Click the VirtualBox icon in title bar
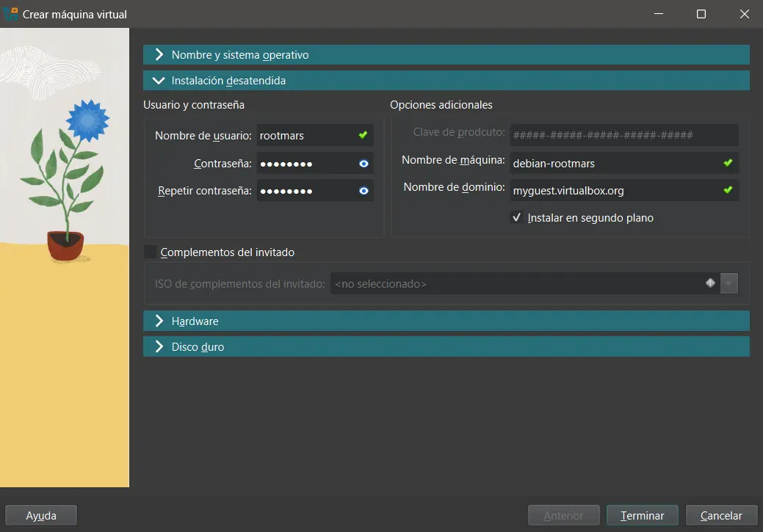This screenshot has height=532, width=763. coord(11,14)
